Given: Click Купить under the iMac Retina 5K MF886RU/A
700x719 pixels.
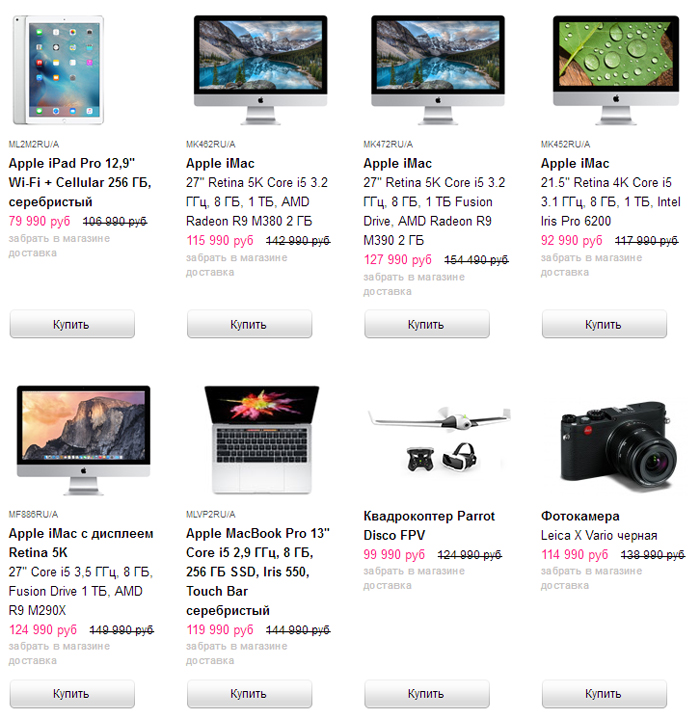Looking at the screenshot, I should pos(72,694).
